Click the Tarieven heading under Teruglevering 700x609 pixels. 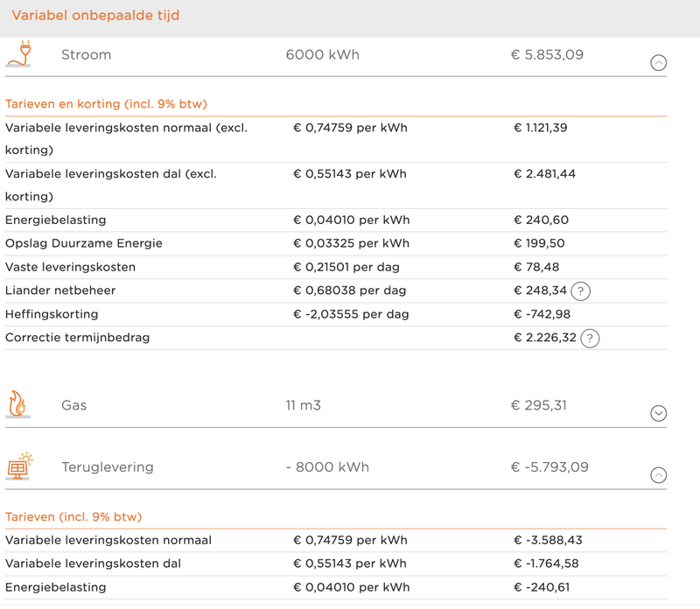[x=73, y=517]
